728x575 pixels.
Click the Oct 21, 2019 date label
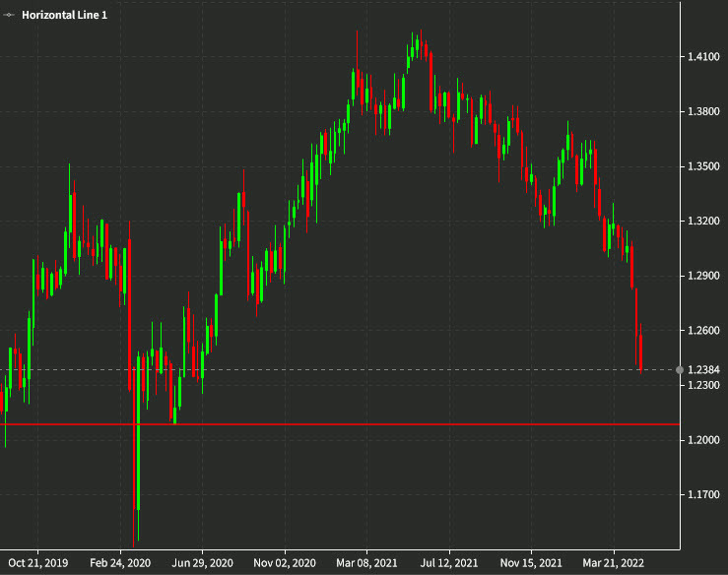pyautogui.click(x=38, y=563)
